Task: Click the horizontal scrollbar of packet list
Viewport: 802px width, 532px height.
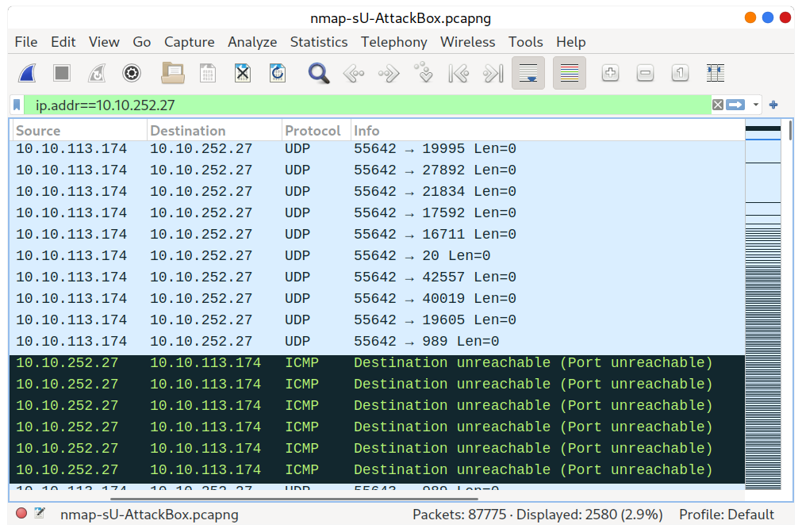Action: [x=294, y=499]
